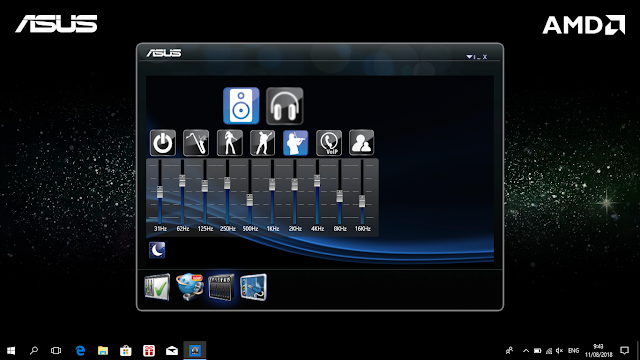640x360 pixels.
Task: Choose the VoIP preset
Action: pos(329,143)
